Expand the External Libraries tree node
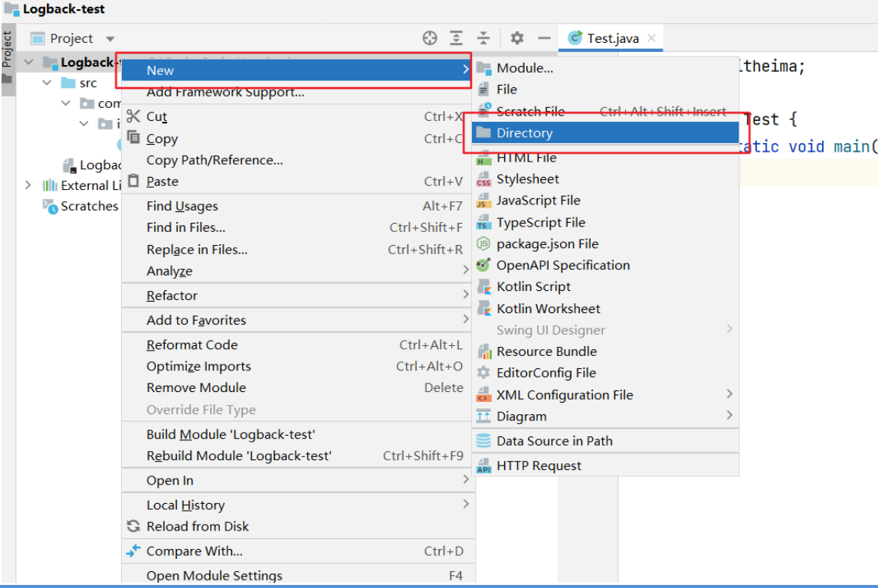Image resolution: width=878 pixels, height=588 pixels. pyautogui.click(x=28, y=185)
